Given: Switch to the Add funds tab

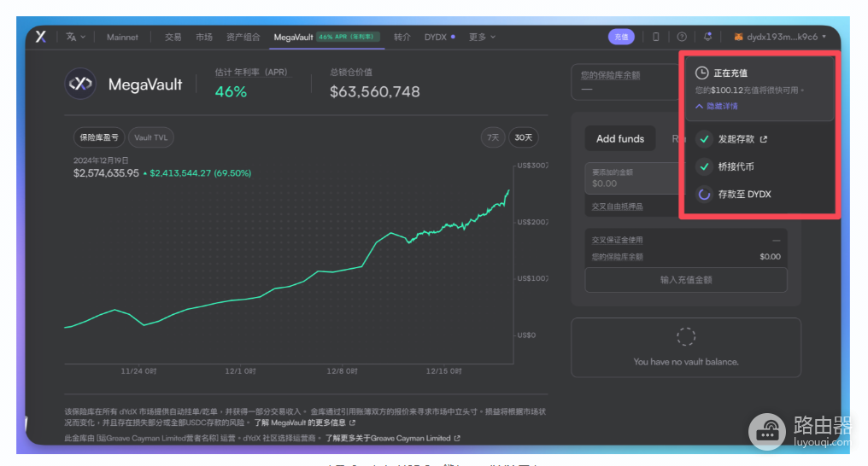Looking at the screenshot, I should 620,139.
